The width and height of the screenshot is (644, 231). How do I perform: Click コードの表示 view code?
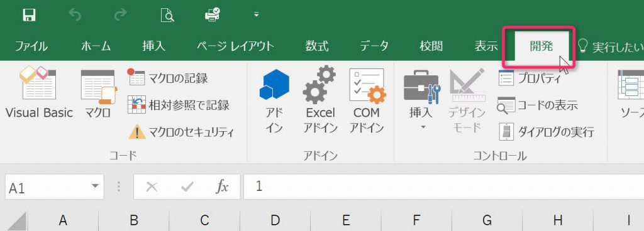coord(538,105)
